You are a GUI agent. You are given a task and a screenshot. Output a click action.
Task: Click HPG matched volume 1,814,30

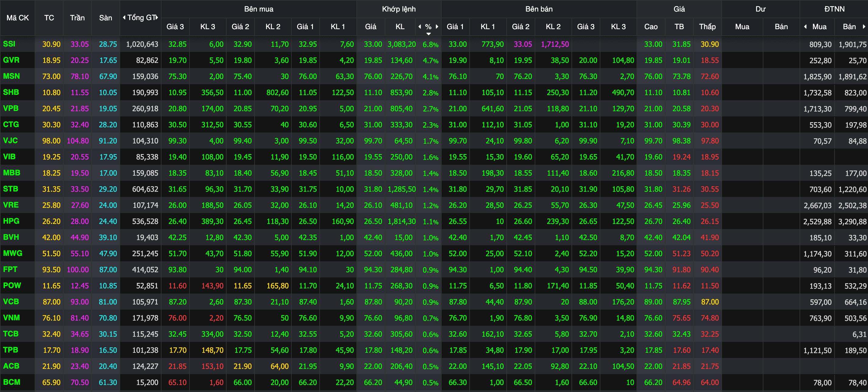point(402,221)
